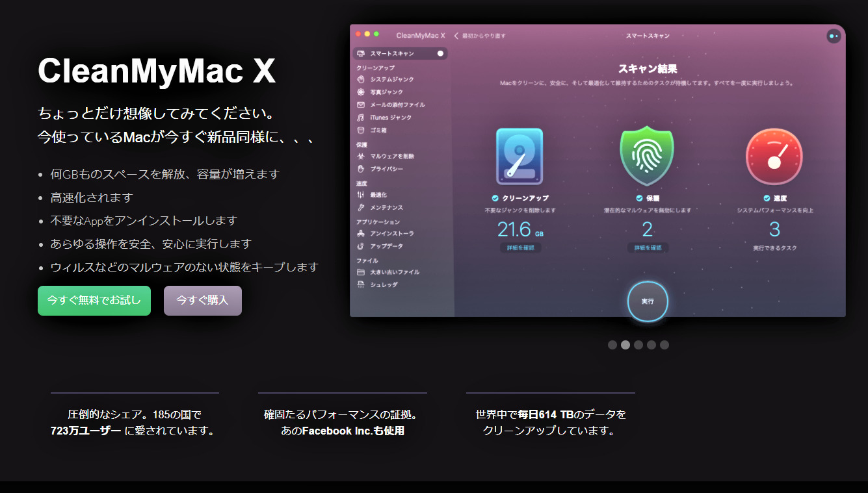Click the CleanMyMac X app screenshot image
868x493 pixels.
pyautogui.click(x=598, y=171)
